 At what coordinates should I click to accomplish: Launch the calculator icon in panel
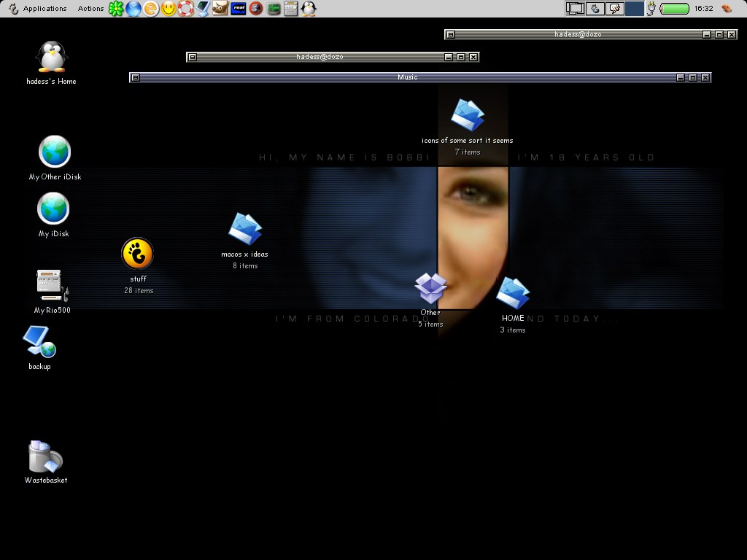tap(290, 9)
